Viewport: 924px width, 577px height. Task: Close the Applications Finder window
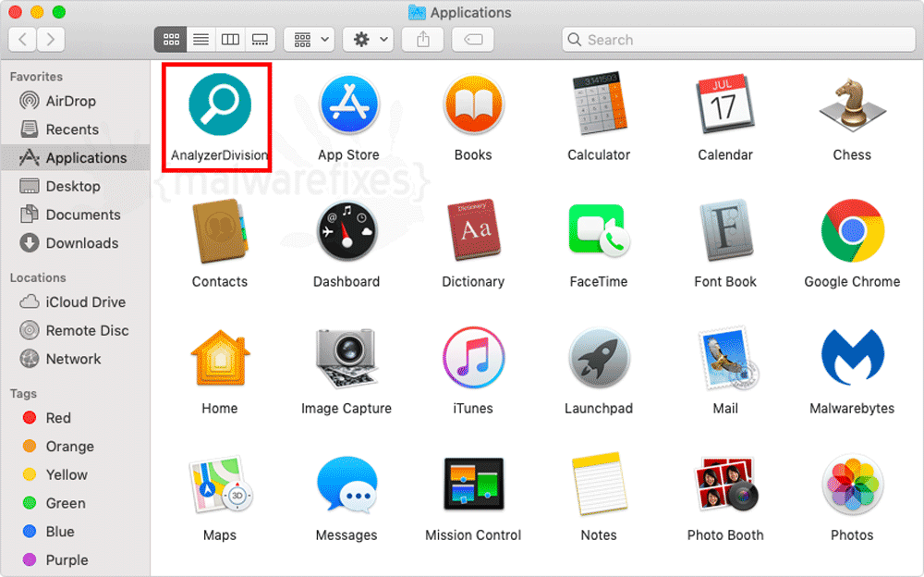point(16,12)
